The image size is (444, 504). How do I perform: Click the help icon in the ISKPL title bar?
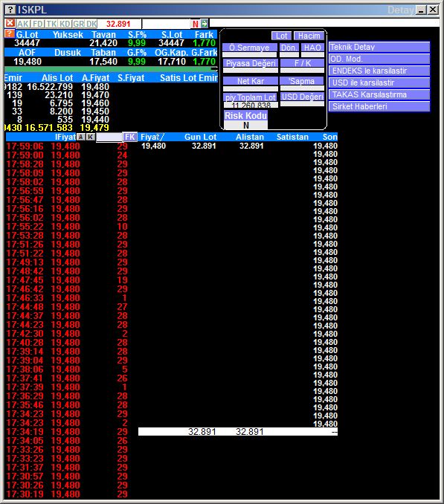(10, 10)
